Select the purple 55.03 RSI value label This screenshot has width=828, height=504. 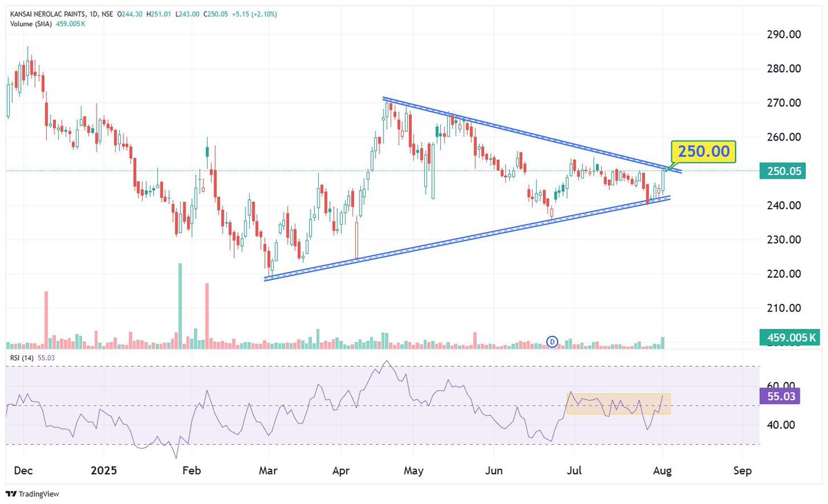[x=778, y=397]
